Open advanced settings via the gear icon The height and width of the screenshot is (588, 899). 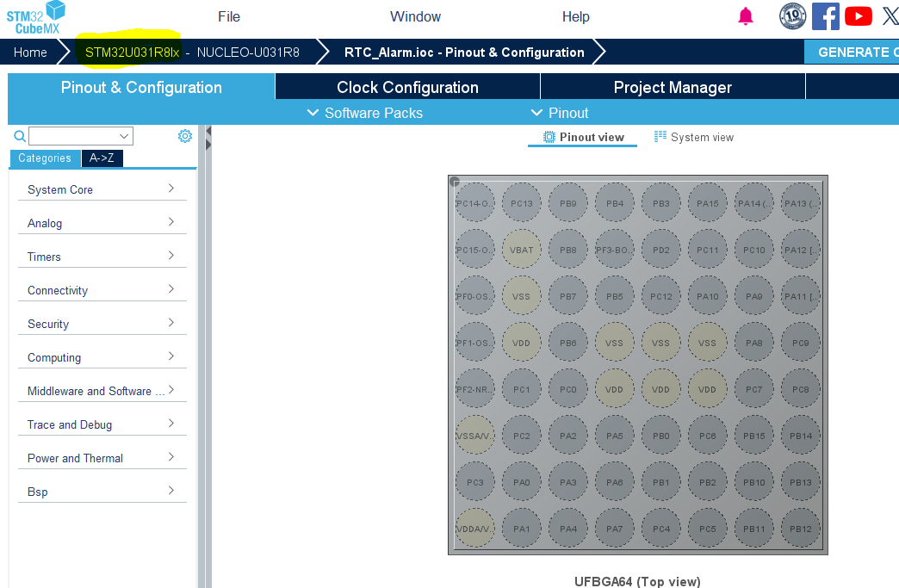[x=184, y=136]
